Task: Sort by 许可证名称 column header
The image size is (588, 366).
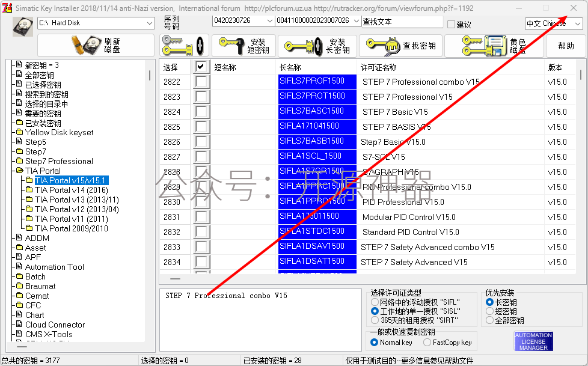Action: pyautogui.click(x=450, y=67)
